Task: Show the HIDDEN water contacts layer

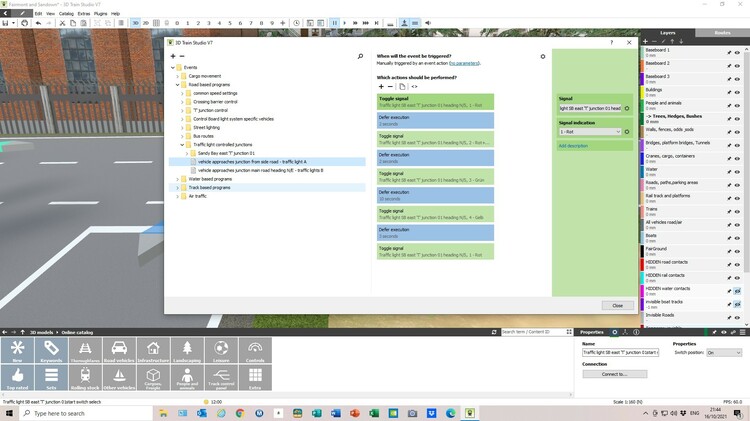Action: coord(737,291)
